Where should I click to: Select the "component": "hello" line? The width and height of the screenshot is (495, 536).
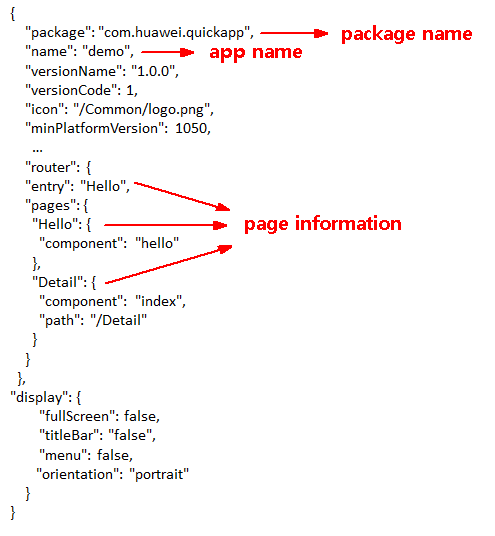click(109, 244)
